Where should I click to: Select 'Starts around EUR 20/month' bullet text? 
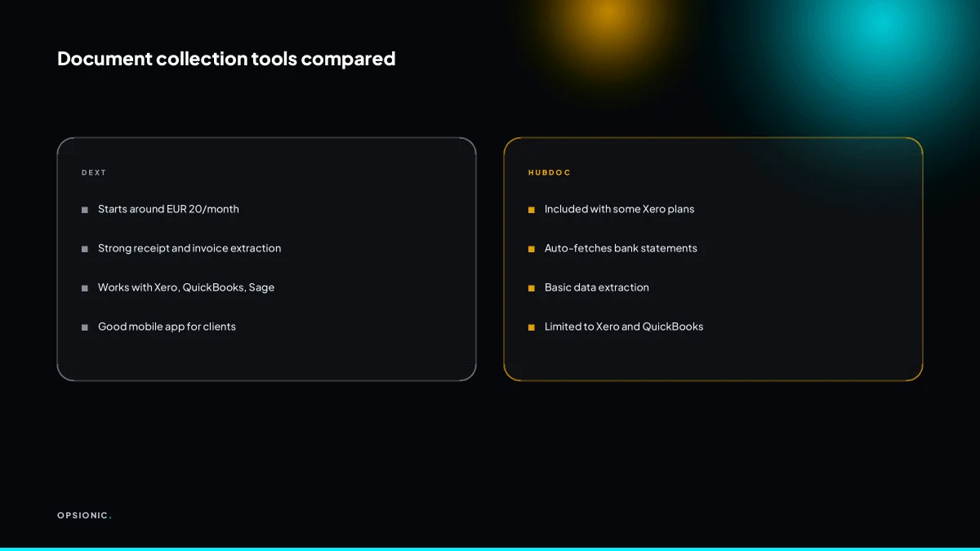(168, 209)
